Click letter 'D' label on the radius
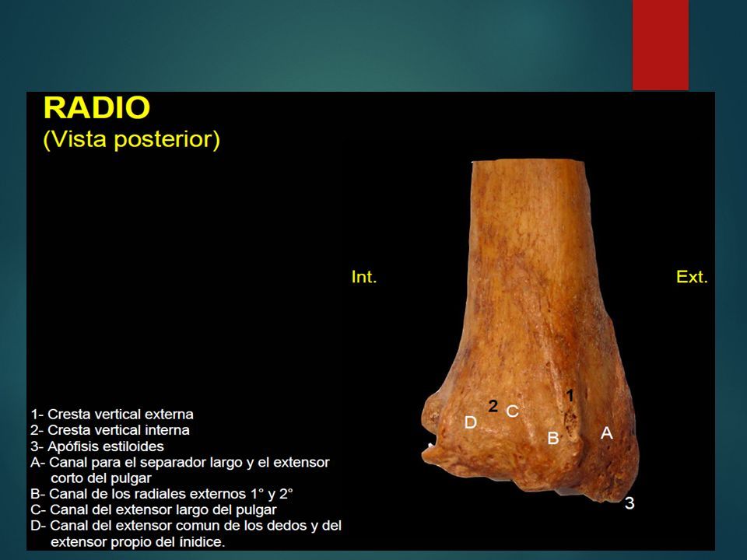The image size is (747, 560). coord(470,422)
